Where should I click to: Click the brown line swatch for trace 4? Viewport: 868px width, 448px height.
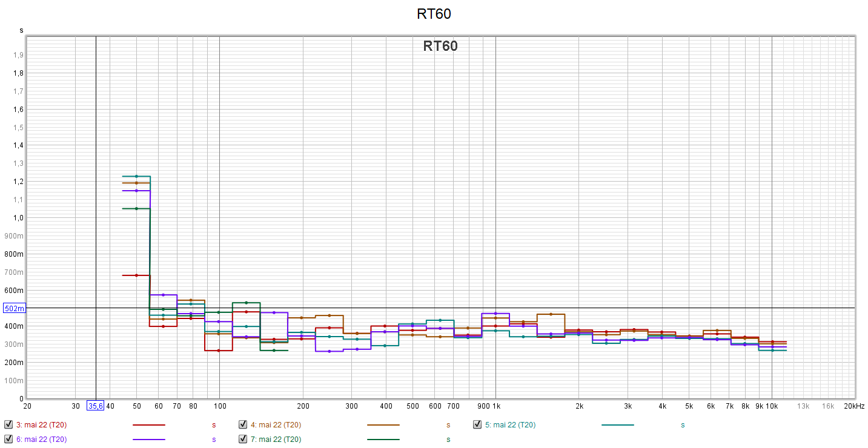click(383, 425)
